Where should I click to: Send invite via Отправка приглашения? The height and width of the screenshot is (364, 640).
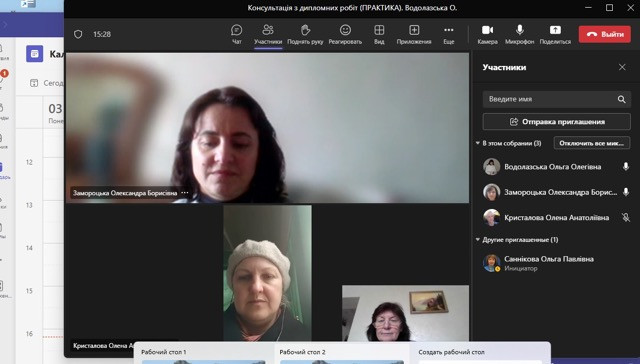tap(557, 122)
